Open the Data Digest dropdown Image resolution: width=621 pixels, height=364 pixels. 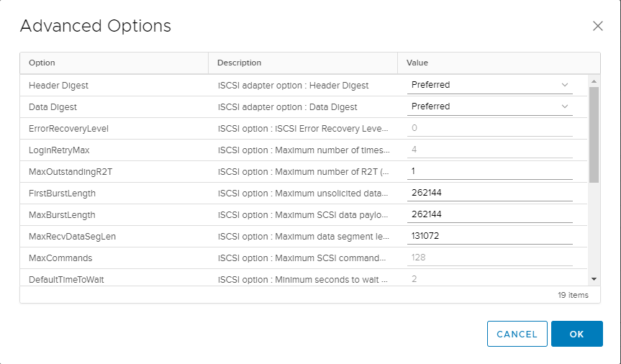(489, 106)
